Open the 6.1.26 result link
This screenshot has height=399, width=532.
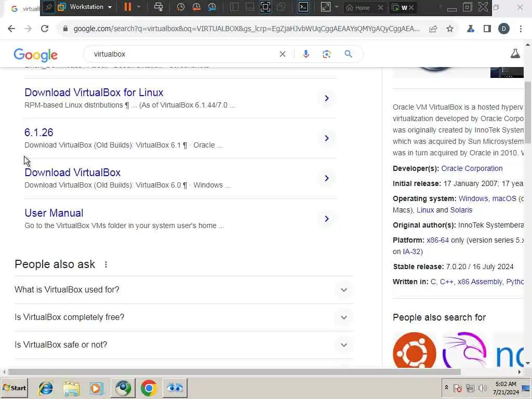38,132
